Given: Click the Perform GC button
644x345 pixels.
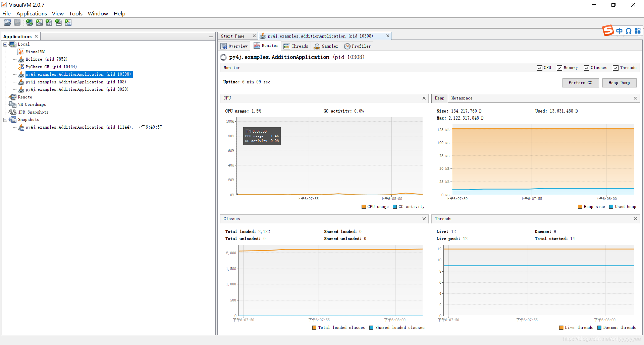Looking at the screenshot, I should pyautogui.click(x=581, y=83).
